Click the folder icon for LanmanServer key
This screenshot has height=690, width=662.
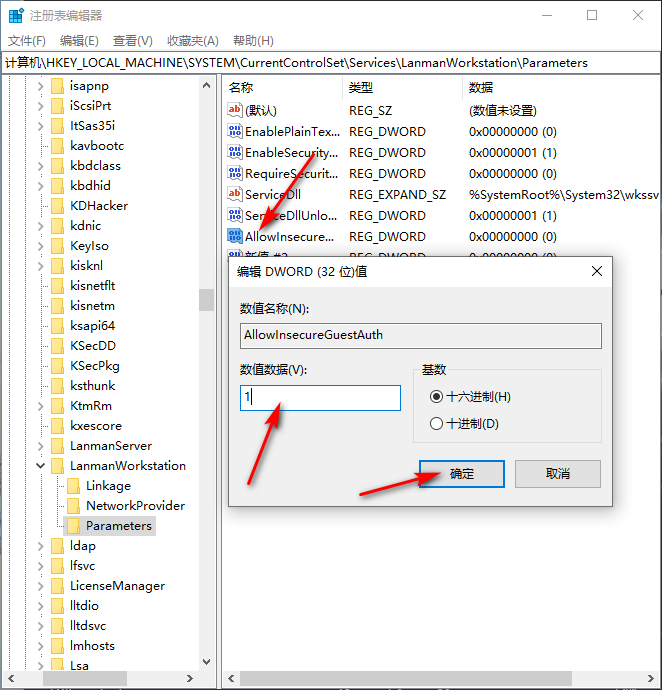point(58,446)
